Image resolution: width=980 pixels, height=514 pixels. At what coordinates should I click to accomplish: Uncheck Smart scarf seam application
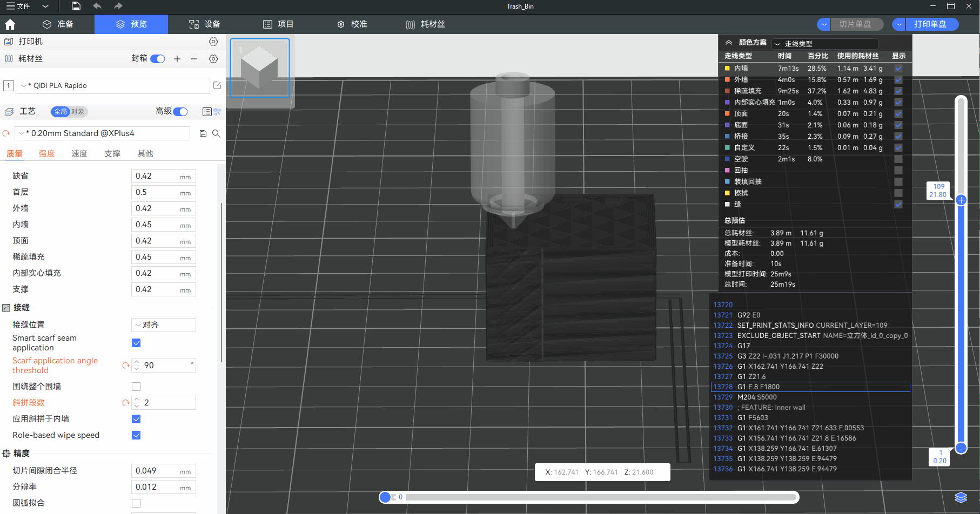click(136, 343)
